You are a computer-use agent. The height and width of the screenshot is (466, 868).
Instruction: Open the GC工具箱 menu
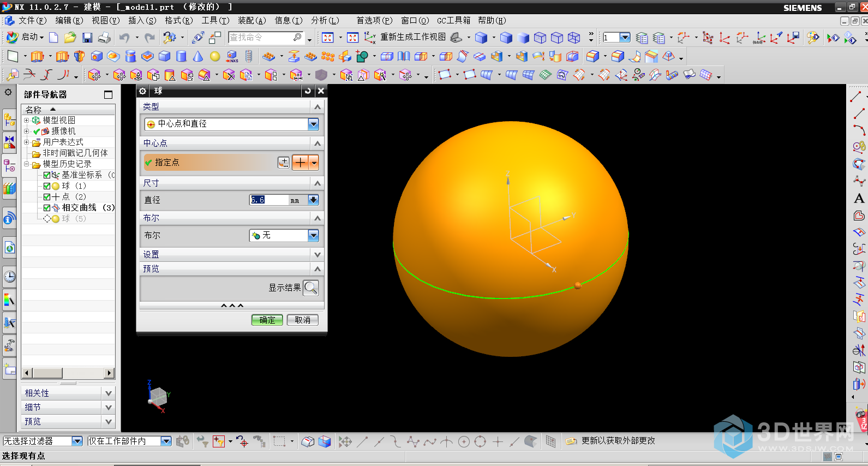tap(453, 21)
